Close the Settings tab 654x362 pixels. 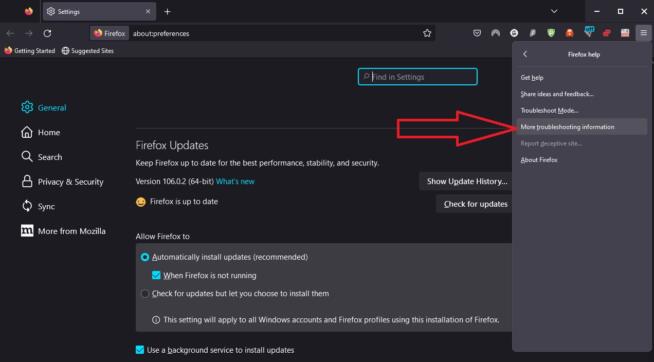pos(148,12)
